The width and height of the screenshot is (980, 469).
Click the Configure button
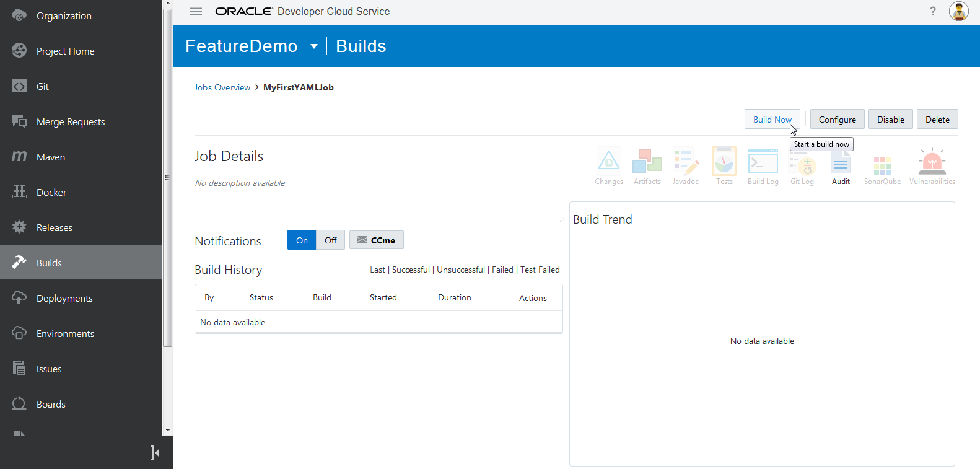(x=838, y=120)
